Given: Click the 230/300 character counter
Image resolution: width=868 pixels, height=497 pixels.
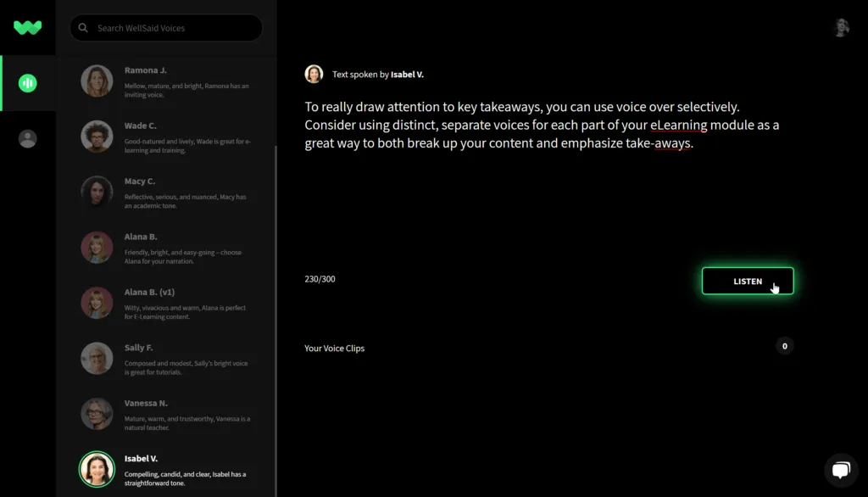Looking at the screenshot, I should coord(320,279).
